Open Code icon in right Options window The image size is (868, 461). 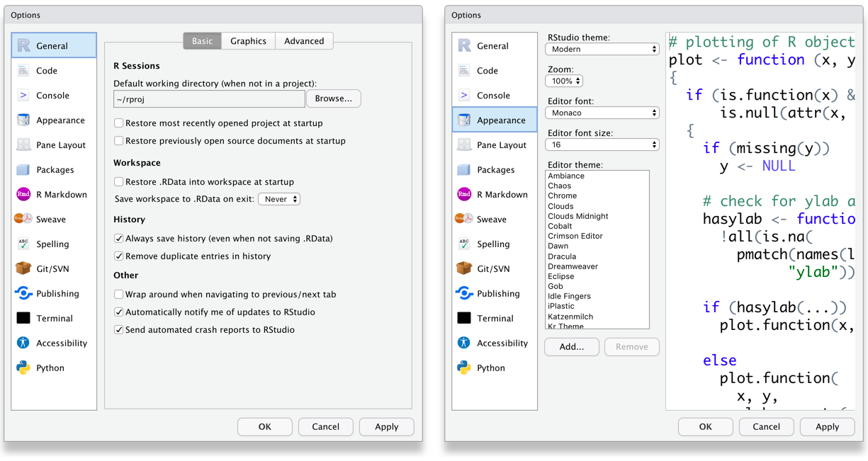(464, 70)
